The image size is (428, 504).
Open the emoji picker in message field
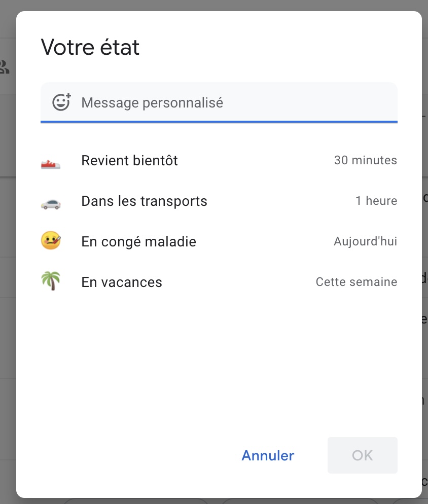click(61, 102)
